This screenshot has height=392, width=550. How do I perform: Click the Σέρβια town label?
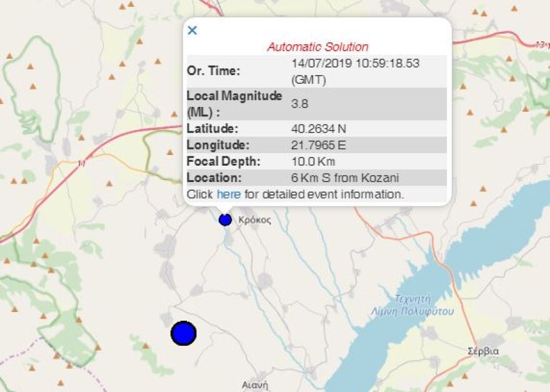click(482, 351)
